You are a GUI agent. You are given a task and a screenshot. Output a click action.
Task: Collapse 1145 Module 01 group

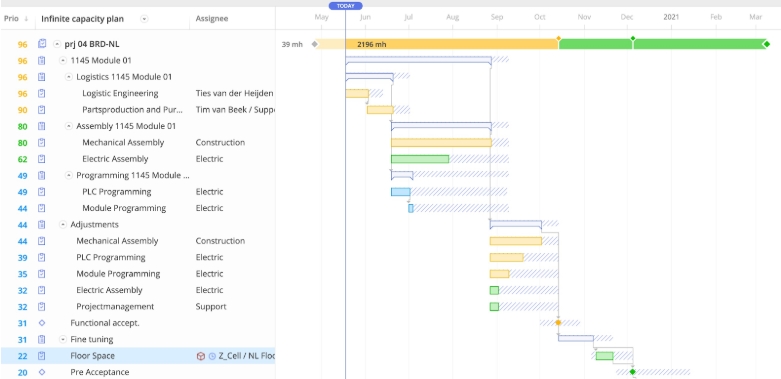point(63,61)
